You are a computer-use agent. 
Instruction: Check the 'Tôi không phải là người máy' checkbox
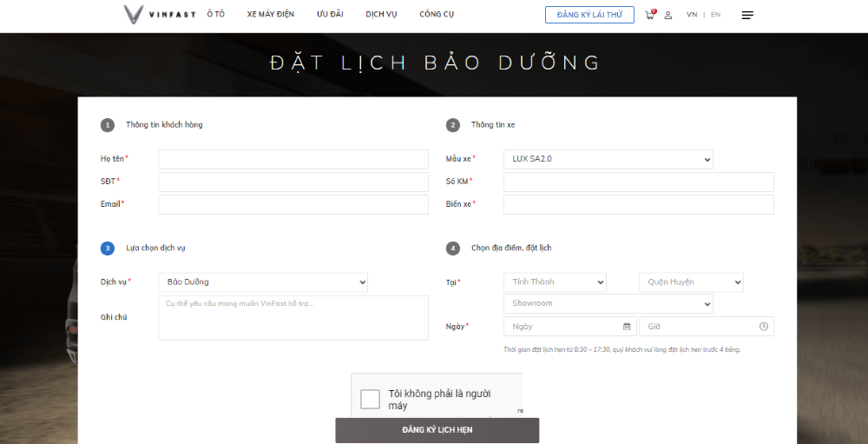(x=370, y=399)
